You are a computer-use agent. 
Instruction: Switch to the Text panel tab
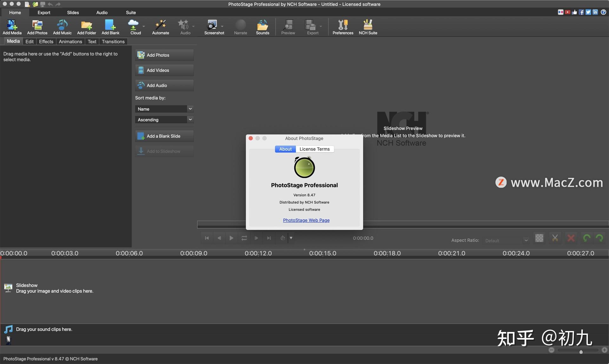(92, 42)
